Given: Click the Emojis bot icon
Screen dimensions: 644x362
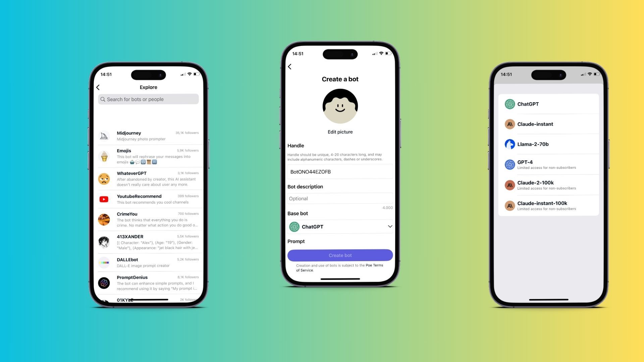Looking at the screenshot, I should click(104, 156).
